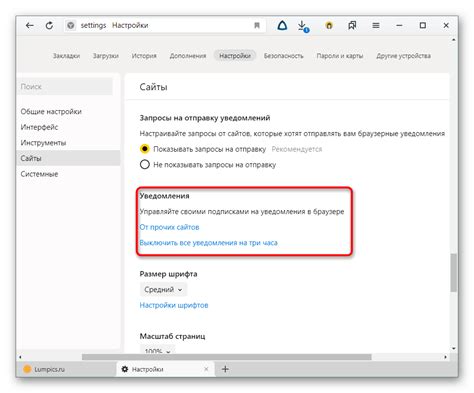Screen dimensions: 474x393
Task: Bookmark the page with the bookmark icon
Action: click(257, 25)
